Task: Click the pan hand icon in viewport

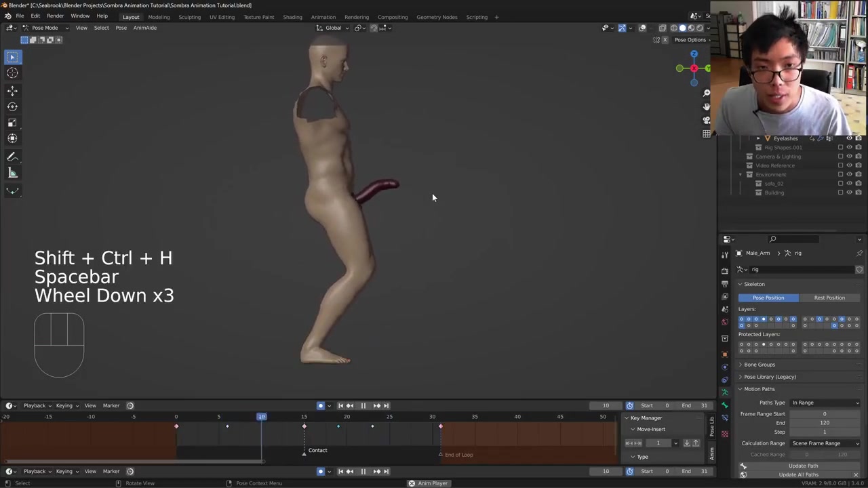Action: tap(707, 106)
